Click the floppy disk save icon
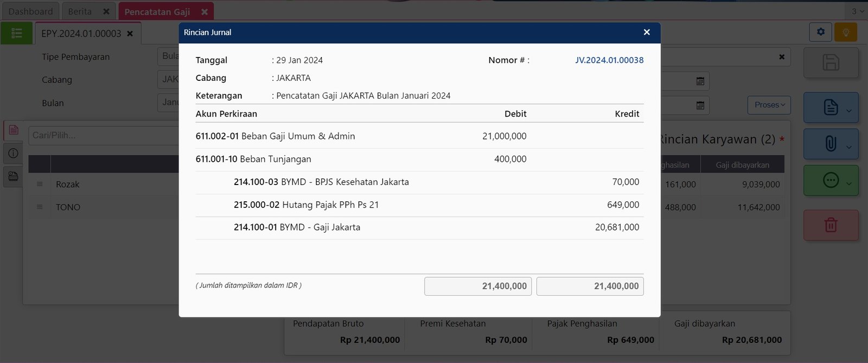The width and height of the screenshot is (868, 363). (x=831, y=62)
